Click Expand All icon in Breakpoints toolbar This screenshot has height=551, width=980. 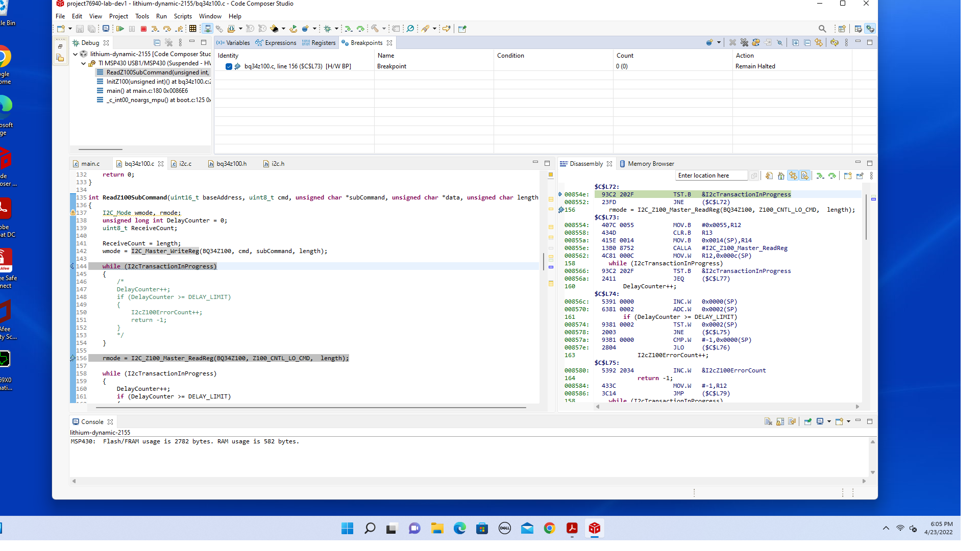(795, 43)
